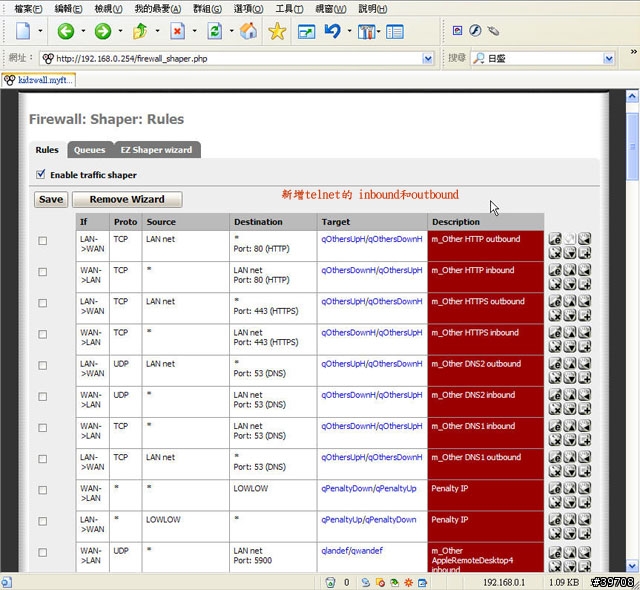Tick the m_Other HTTPS outbound rule checkbox
640x590 pixels.
(42, 303)
